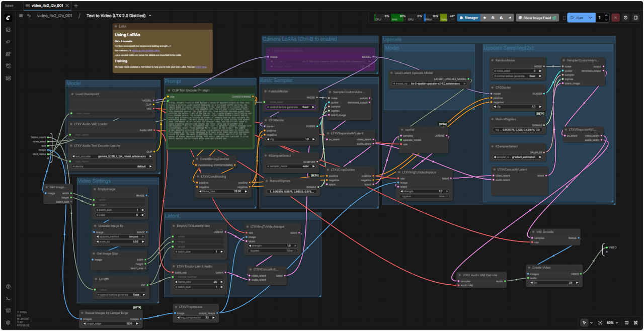Click the red cancel run icon
This screenshot has width=644, height=331.
[615, 18]
